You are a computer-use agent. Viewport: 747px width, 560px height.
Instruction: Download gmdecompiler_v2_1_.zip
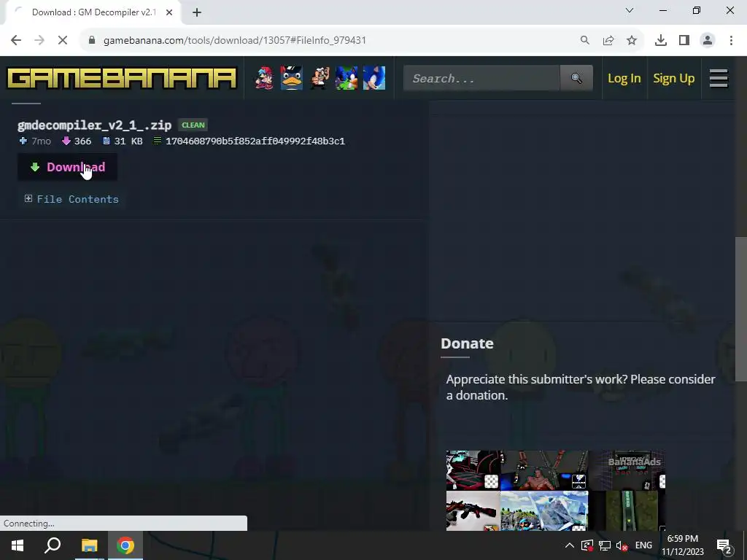pos(67,167)
